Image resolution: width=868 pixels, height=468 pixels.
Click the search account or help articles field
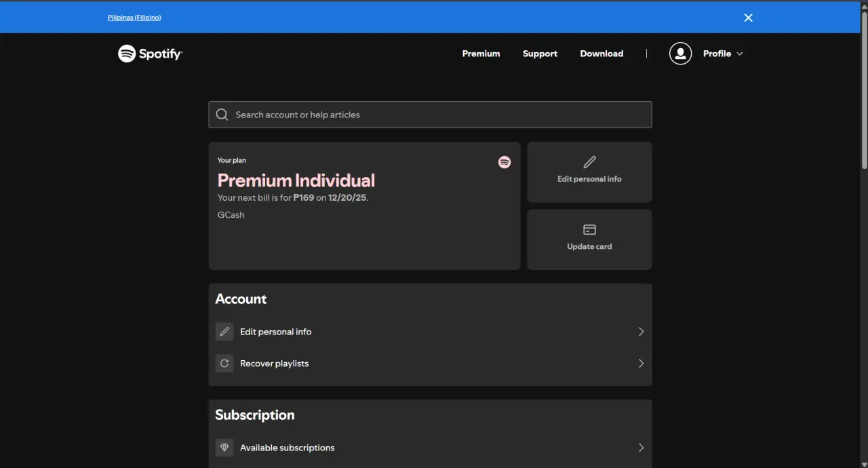tap(430, 115)
